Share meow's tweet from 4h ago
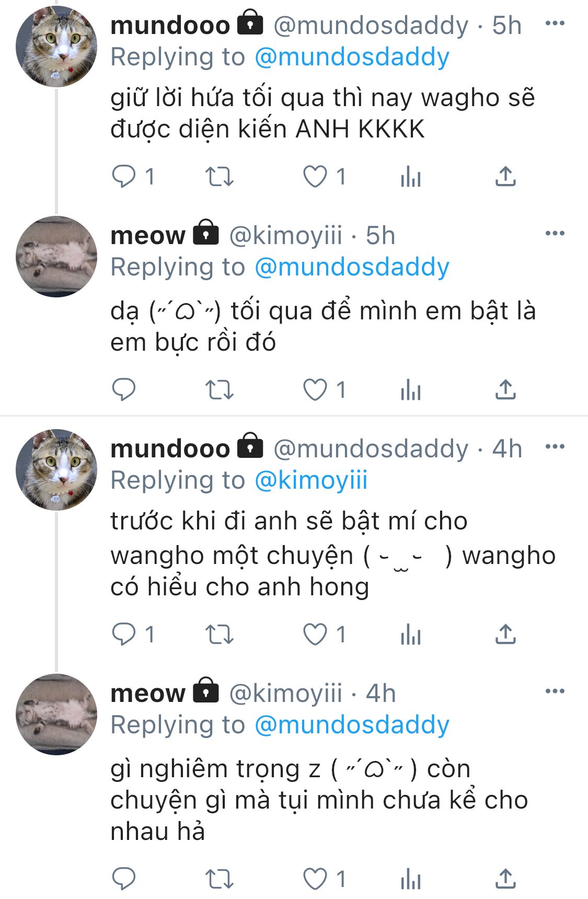Screen dimensions: 588x899 (505, 879)
